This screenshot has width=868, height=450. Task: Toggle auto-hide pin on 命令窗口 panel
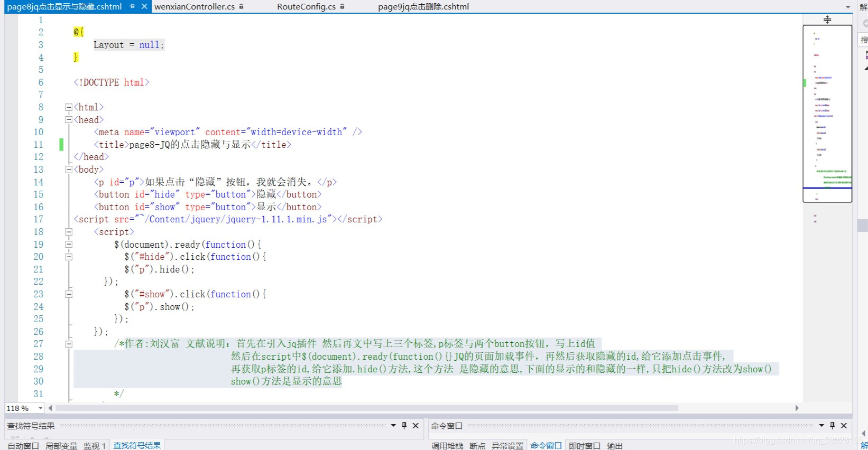833,425
